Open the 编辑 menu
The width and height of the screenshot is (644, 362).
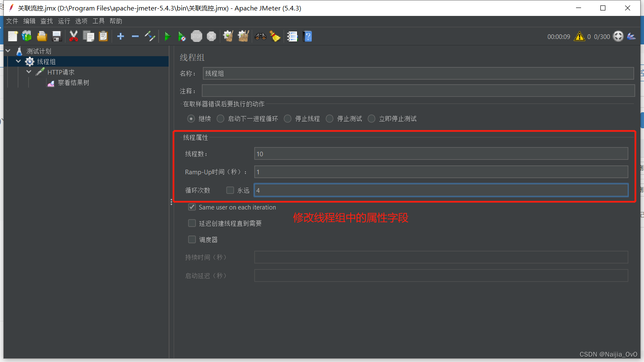(x=29, y=21)
